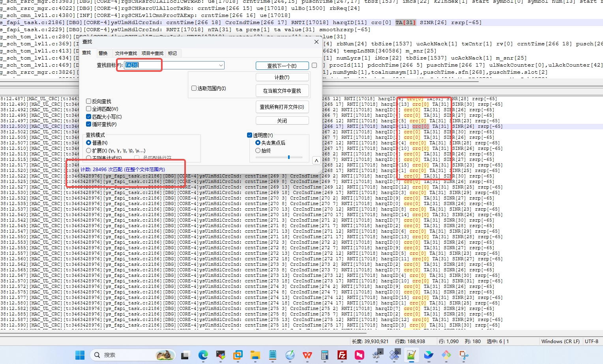Open VMware Workstation from the taskbar
Screen dimensions: 603x364
[x=238, y=355]
